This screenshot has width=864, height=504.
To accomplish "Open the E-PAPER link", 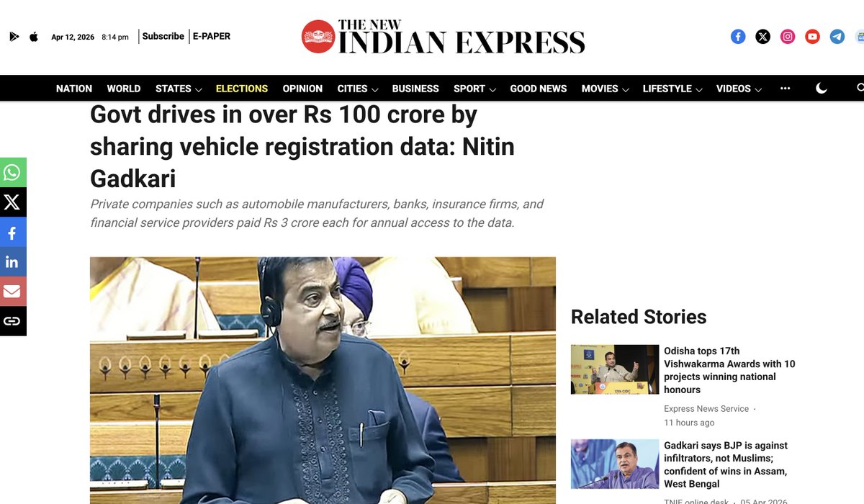I will pos(212,36).
